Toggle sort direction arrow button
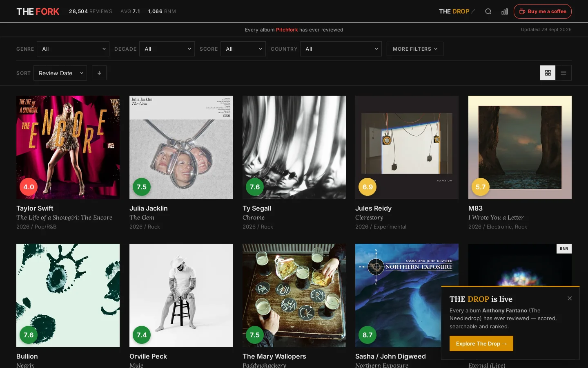Image resolution: width=588 pixels, height=368 pixels. pyautogui.click(x=99, y=73)
